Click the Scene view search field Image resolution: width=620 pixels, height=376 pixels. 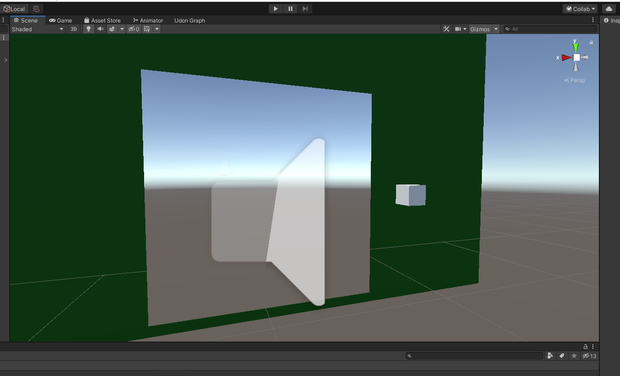point(550,29)
